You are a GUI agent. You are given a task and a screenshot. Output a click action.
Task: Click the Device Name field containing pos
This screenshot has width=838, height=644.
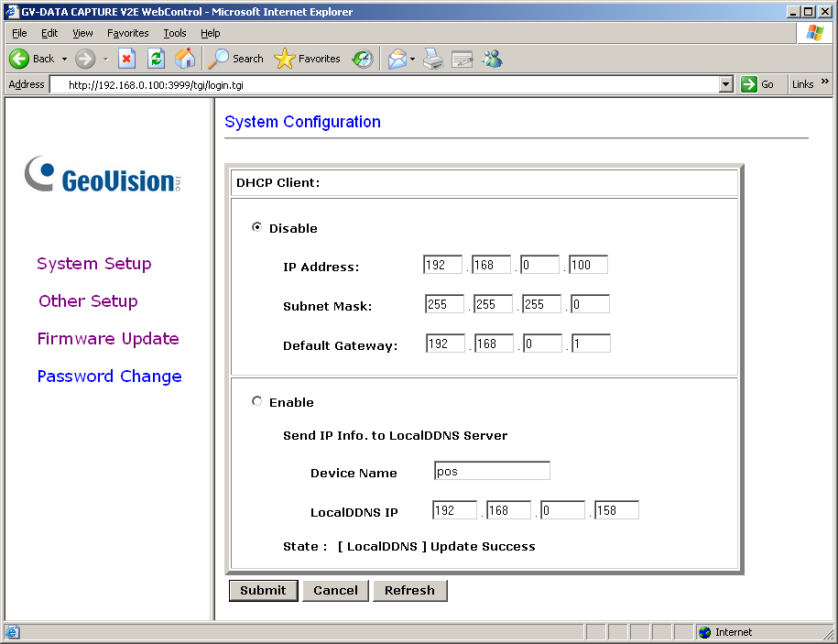tap(492, 471)
